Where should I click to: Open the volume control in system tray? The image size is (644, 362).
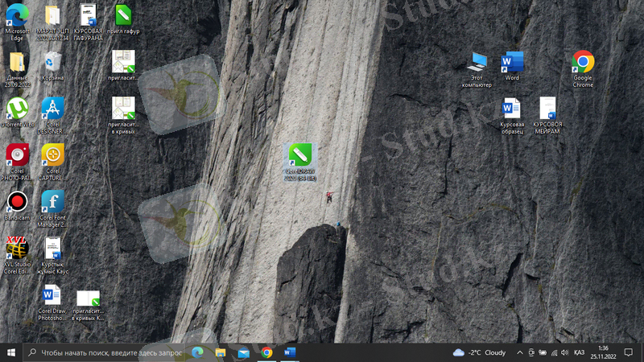(x=566, y=352)
